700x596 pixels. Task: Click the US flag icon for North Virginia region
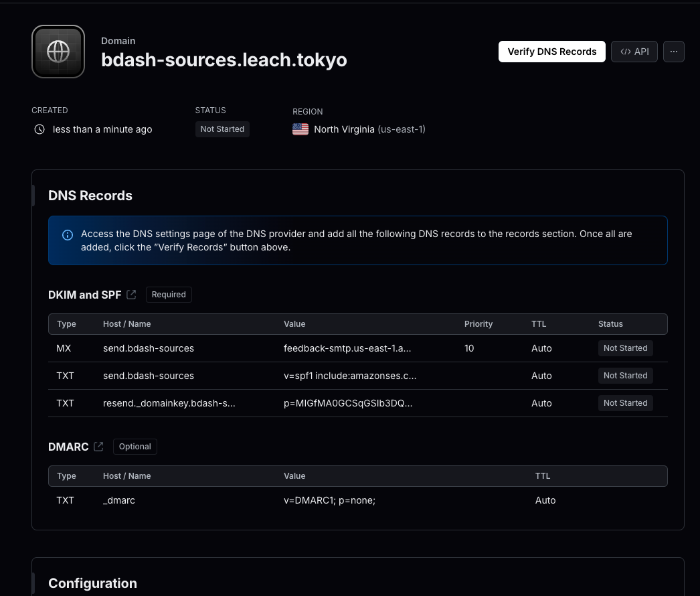(x=300, y=129)
